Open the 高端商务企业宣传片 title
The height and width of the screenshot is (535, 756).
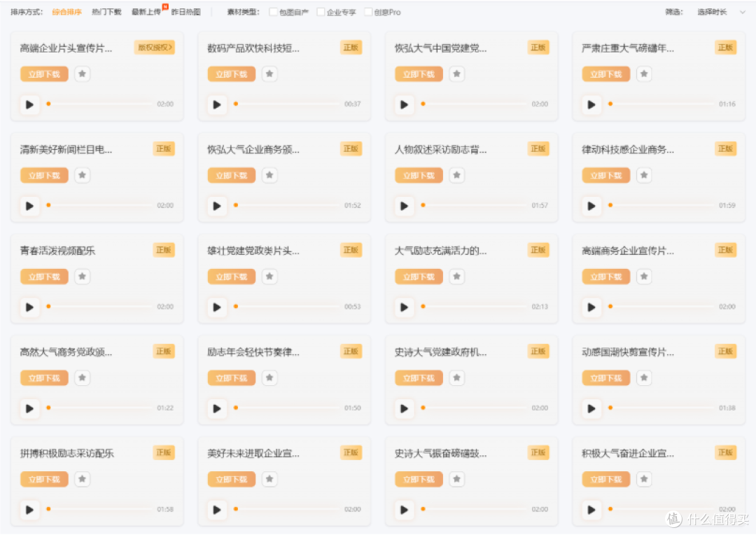coord(628,251)
